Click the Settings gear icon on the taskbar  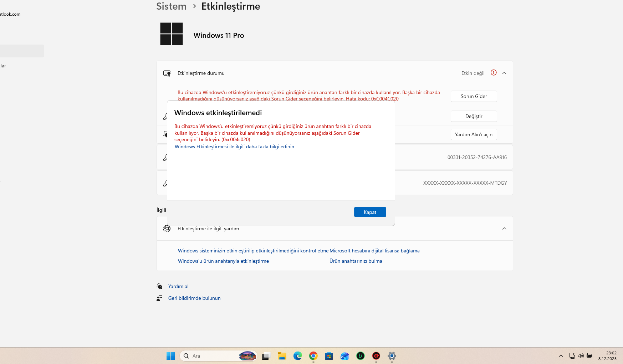[392, 356]
